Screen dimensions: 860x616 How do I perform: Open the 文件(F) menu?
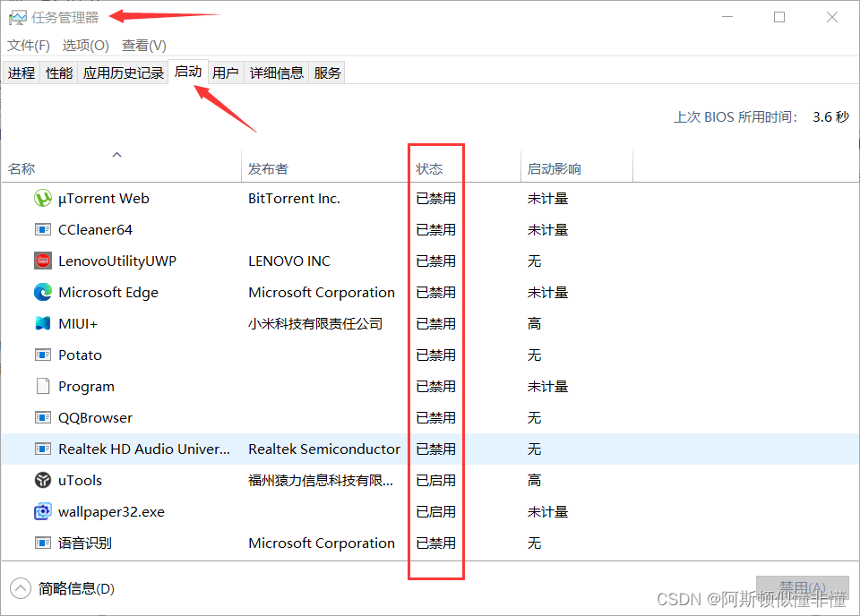(x=29, y=46)
